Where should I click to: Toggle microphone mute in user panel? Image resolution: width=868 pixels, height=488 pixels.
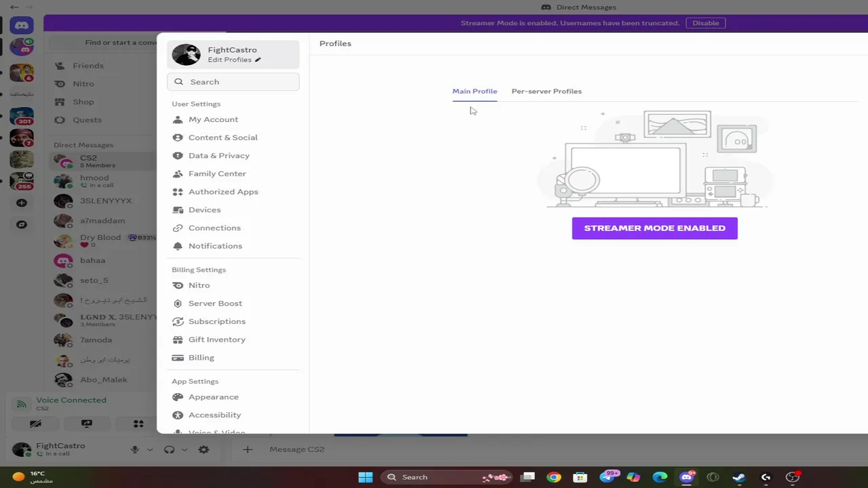coord(135,449)
